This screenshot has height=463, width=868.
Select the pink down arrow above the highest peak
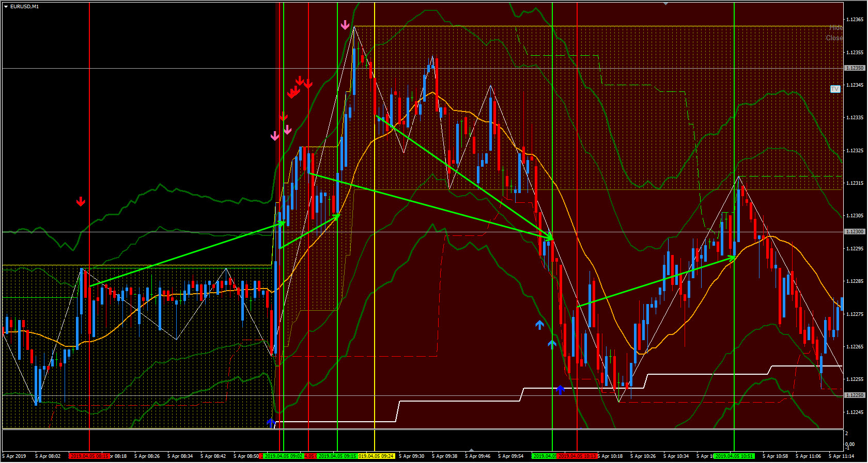click(345, 25)
